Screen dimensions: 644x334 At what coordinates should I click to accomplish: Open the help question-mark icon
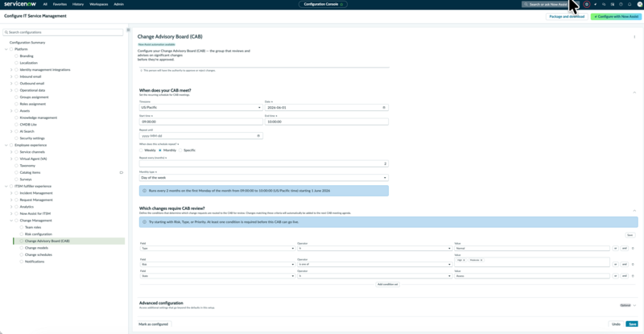tap(621, 4)
